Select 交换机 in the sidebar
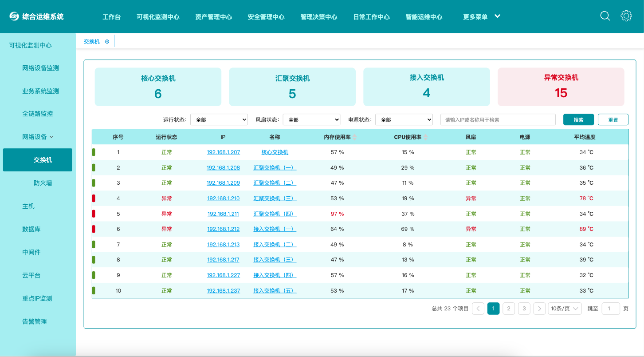 click(38, 160)
